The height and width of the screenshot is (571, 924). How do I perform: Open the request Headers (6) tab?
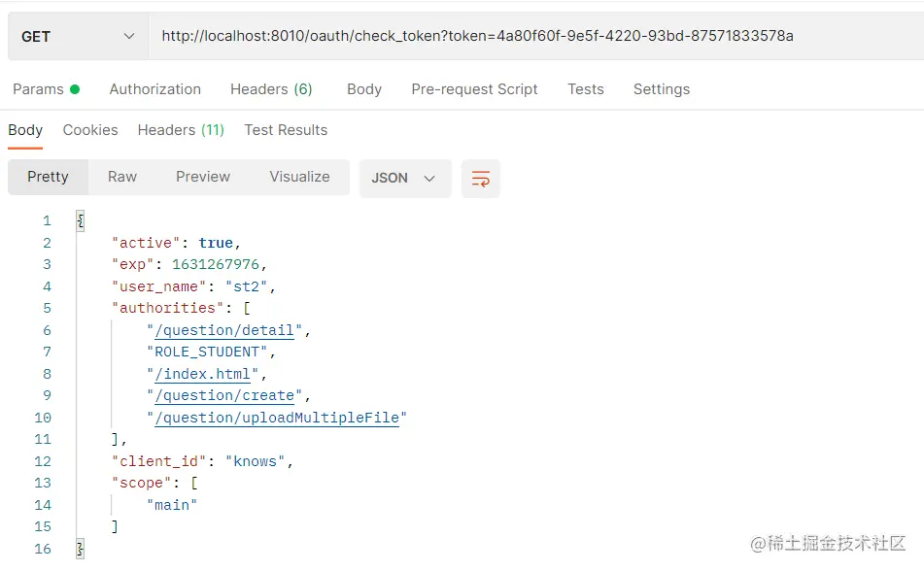coord(271,89)
